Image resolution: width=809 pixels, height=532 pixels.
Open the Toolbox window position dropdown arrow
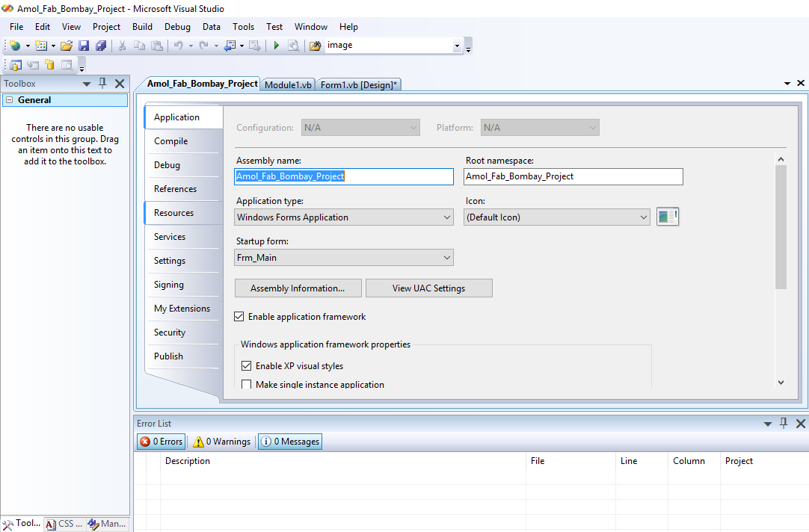(87, 84)
